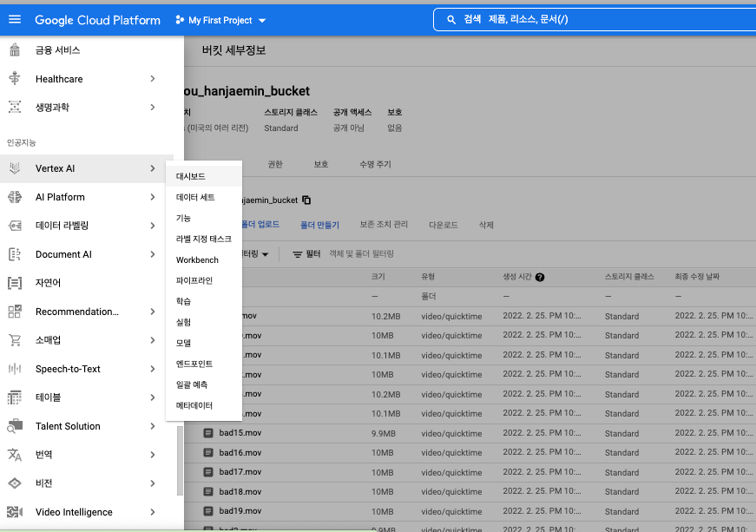Open the My First Project dropdown arrow
This screenshot has height=532, width=756.
click(x=262, y=20)
